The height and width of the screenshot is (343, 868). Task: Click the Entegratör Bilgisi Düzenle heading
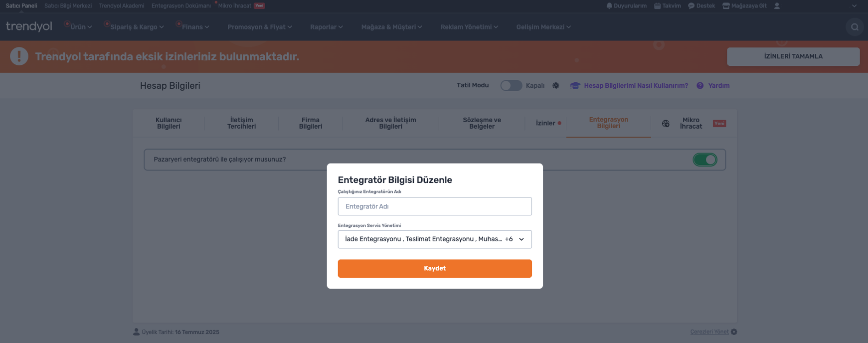pyautogui.click(x=395, y=180)
